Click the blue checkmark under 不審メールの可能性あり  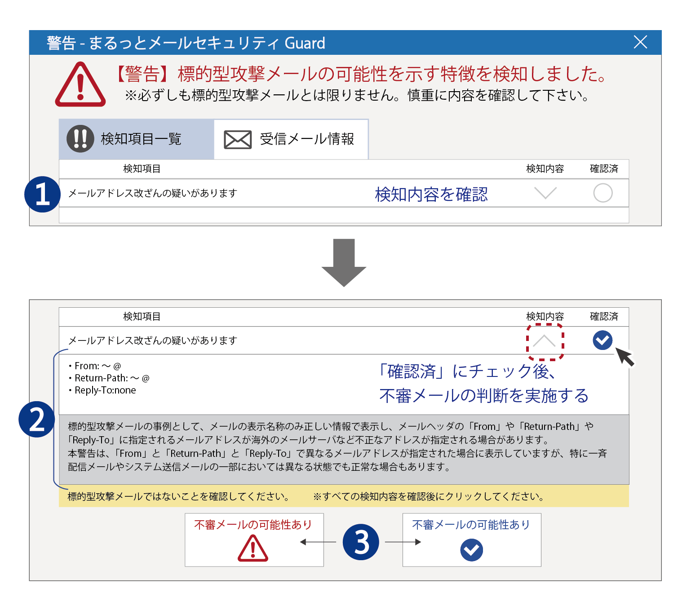[x=471, y=550]
